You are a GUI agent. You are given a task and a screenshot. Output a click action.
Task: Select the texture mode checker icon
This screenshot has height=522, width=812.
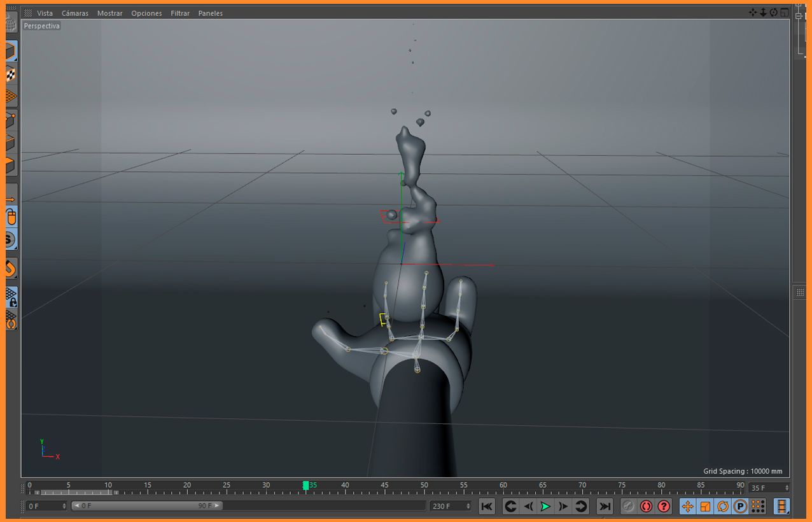click(10, 74)
